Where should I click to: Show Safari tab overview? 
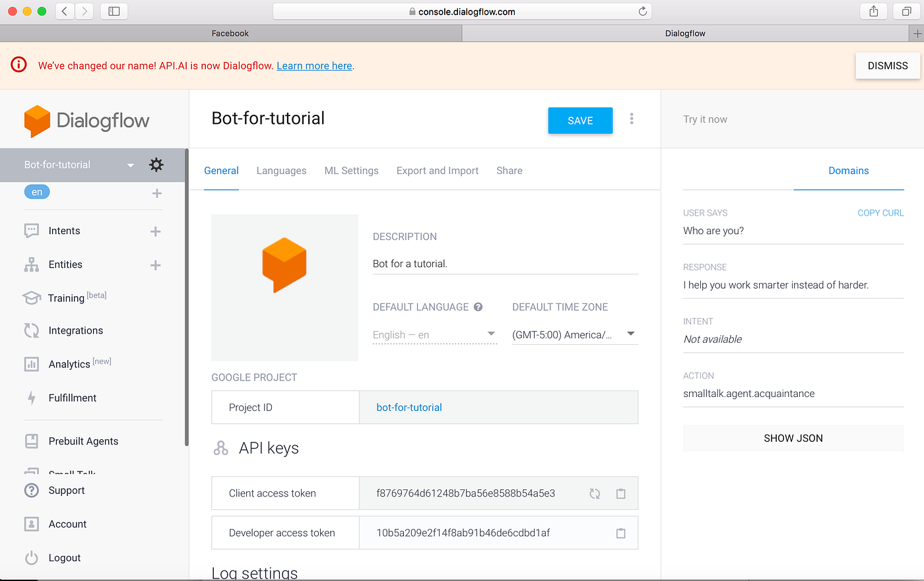907,11
